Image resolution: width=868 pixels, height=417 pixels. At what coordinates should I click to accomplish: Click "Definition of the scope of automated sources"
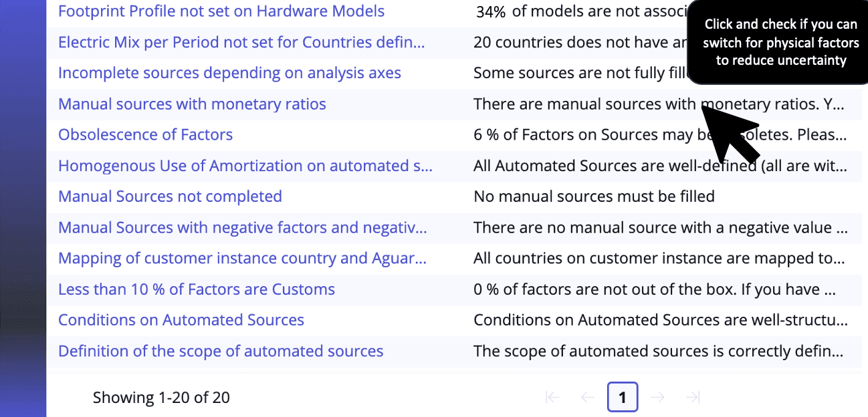click(221, 350)
